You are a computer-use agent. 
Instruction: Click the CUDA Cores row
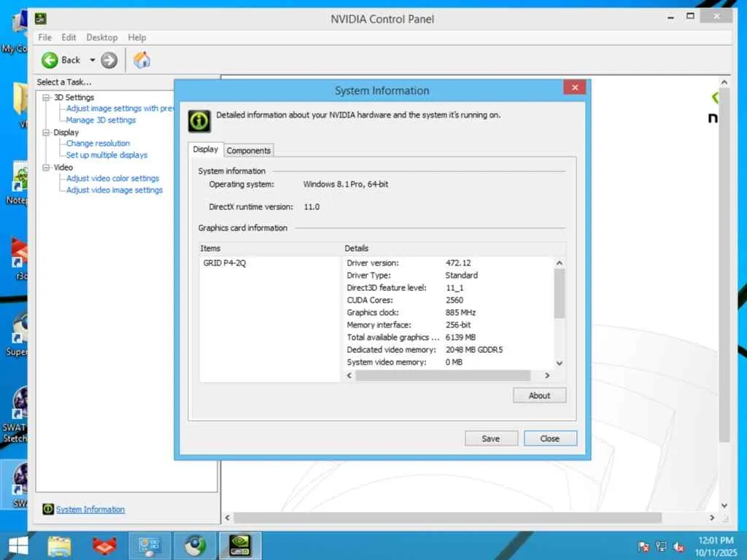pos(448,300)
